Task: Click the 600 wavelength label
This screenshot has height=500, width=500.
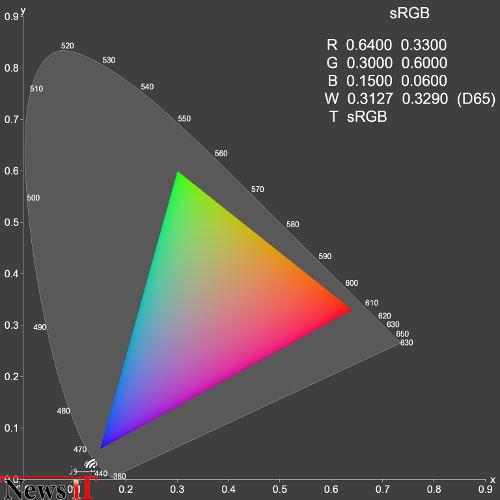Action: [351, 283]
